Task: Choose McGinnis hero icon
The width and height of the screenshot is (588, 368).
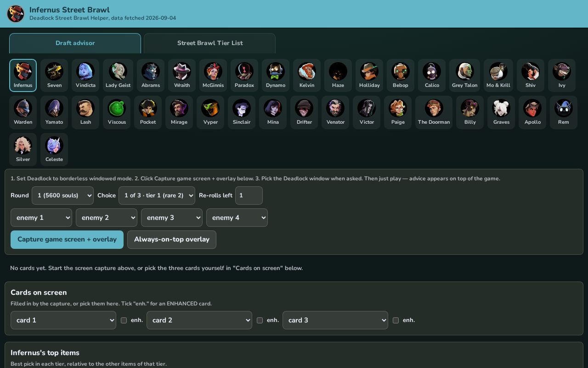Action: click(x=213, y=75)
